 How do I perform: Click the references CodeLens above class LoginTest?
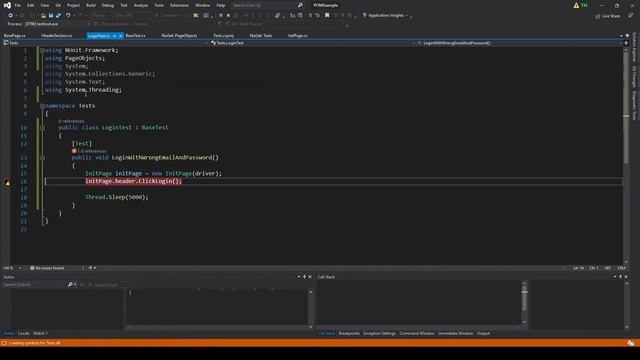coord(71,121)
